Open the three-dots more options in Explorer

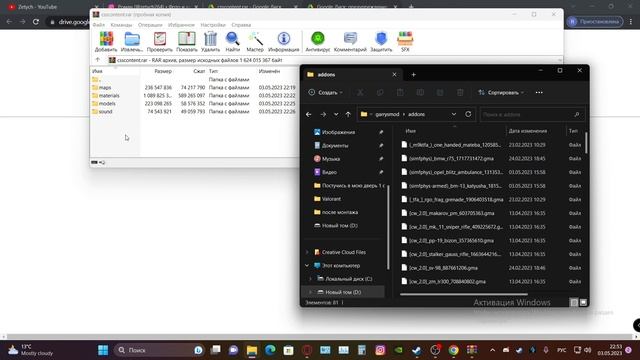(x=539, y=93)
